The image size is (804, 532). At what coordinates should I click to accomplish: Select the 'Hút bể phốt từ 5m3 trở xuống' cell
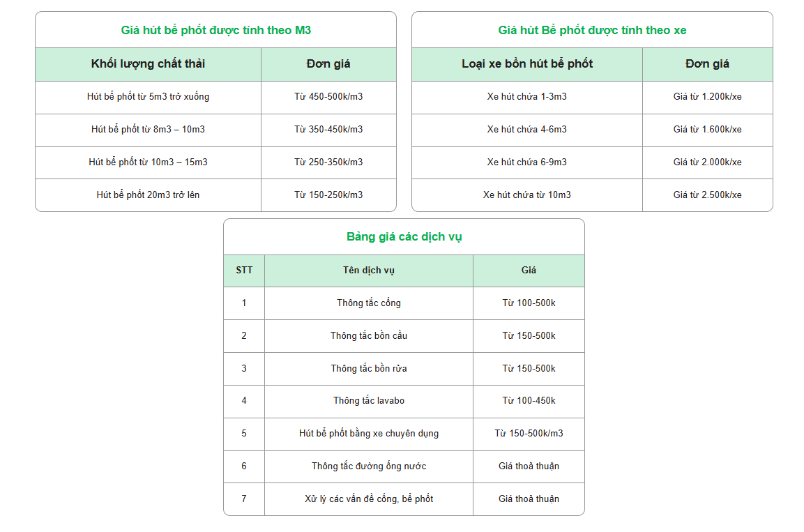148,97
